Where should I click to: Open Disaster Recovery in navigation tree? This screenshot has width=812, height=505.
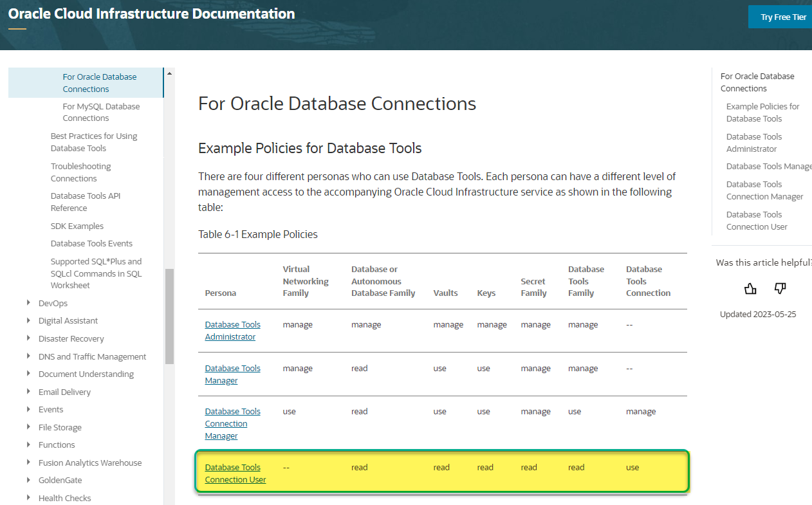click(x=71, y=338)
